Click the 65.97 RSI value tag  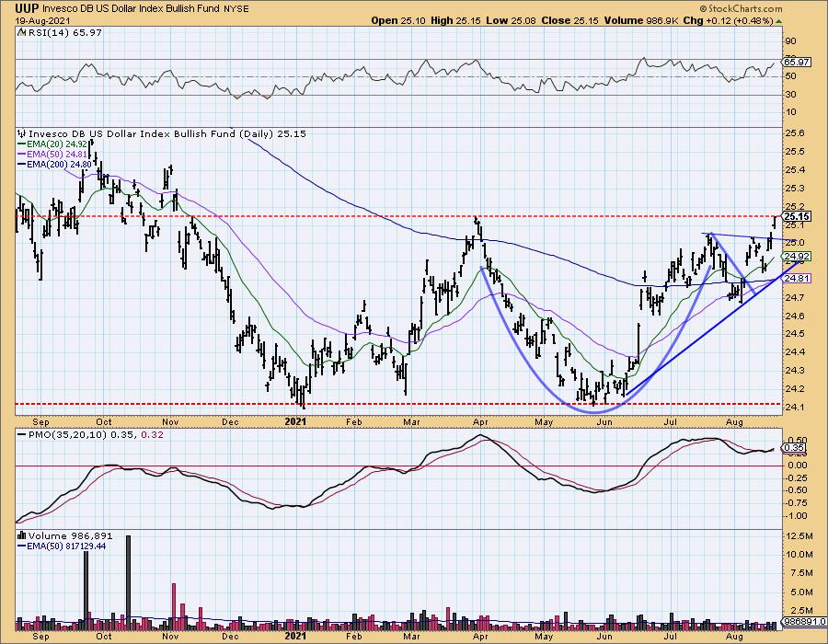click(x=797, y=63)
